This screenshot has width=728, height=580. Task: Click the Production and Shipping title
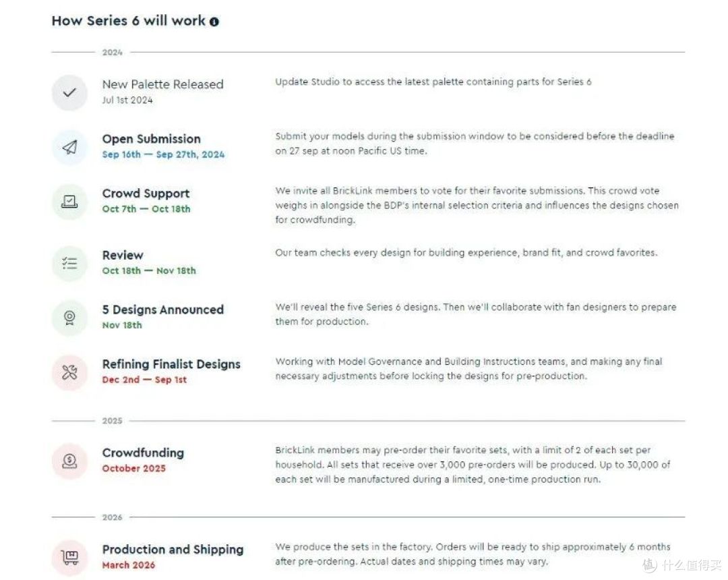point(173,550)
